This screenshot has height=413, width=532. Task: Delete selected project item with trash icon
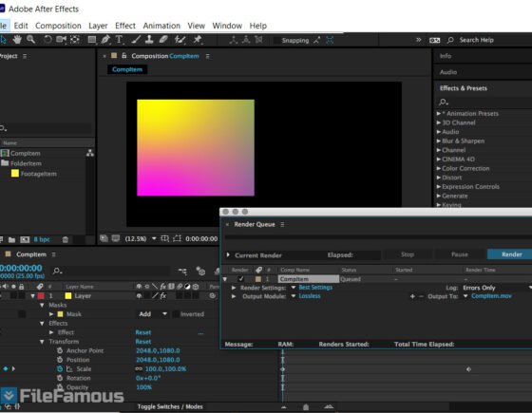66,239
